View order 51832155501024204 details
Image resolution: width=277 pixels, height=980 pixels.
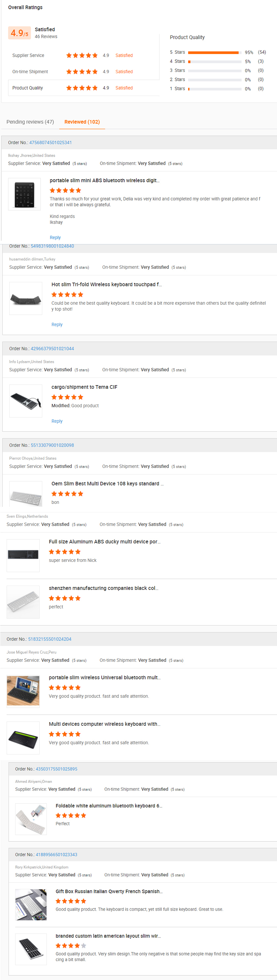(50, 639)
